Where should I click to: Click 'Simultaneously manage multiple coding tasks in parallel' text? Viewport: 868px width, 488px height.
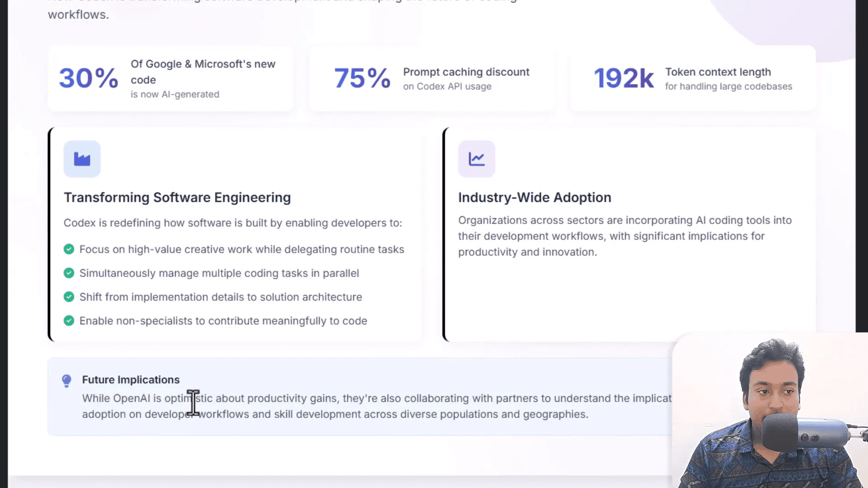click(x=219, y=273)
